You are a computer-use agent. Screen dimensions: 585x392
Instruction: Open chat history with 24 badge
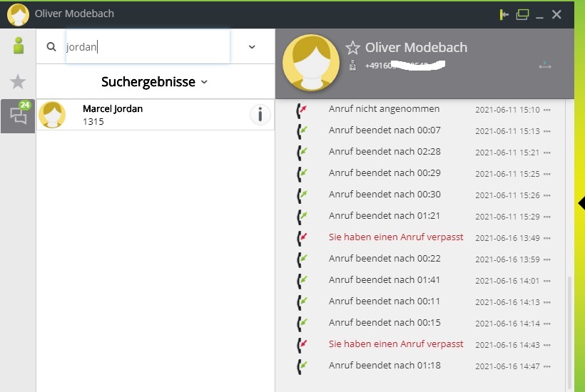tap(18, 115)
